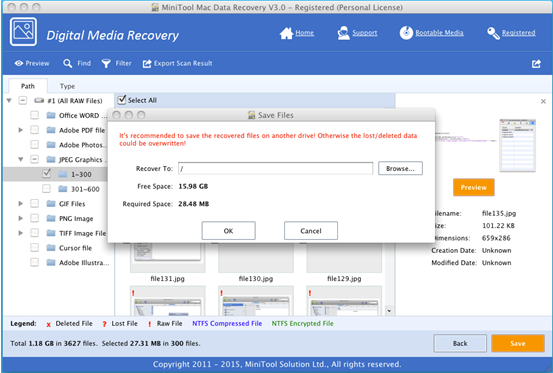Viewport: 553px width, 373px height.
Task: Click the drive icon for #1 All RAW Files
Action: point(39,101)
